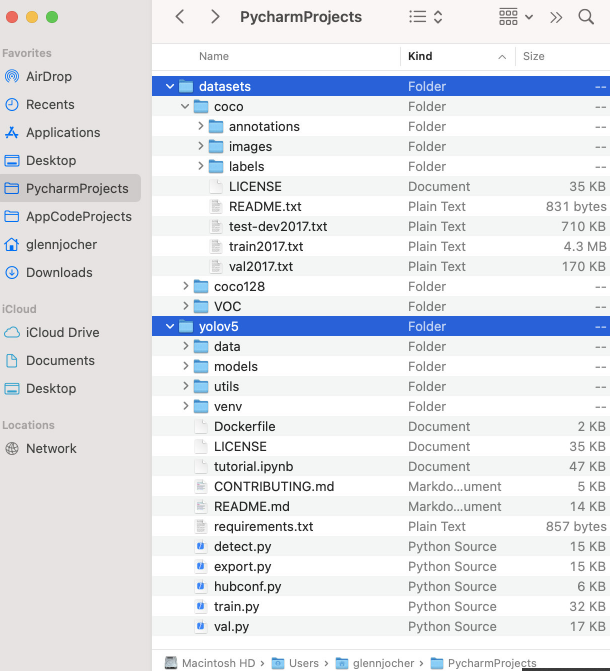Open Documents under iCloud
This screenshot has width=610, height=671.
coord(60,360)
